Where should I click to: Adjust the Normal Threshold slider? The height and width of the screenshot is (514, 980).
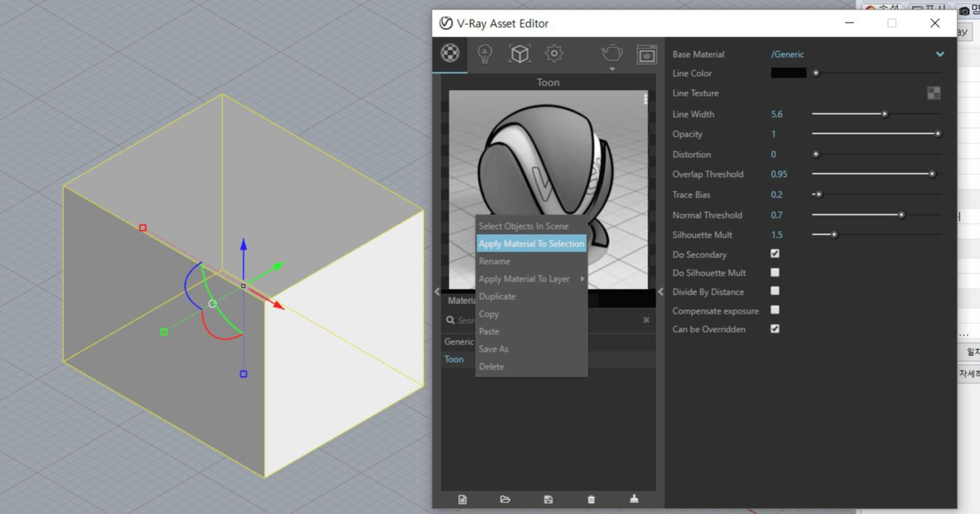[x=877, y=215]
